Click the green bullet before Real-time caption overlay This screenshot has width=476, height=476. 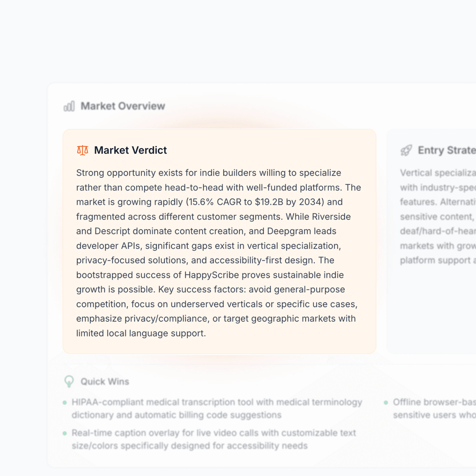pyautogui.click(x=65, y=433)
